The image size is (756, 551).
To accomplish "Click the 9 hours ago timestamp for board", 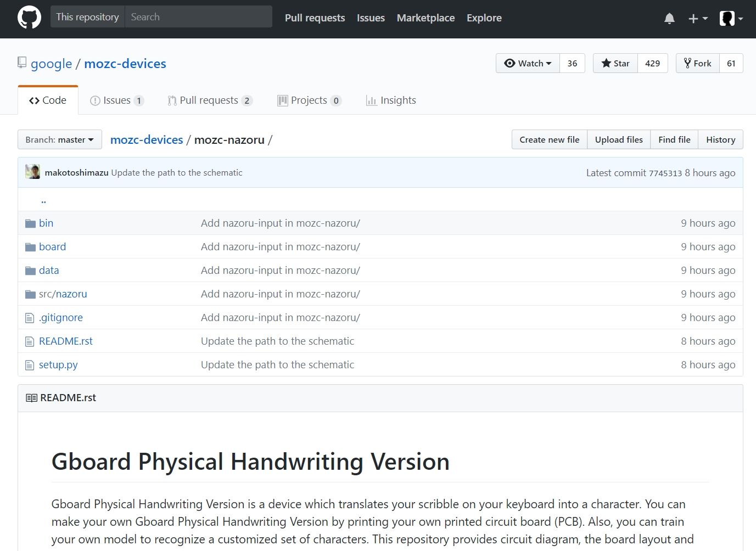I will pos(708,247).
